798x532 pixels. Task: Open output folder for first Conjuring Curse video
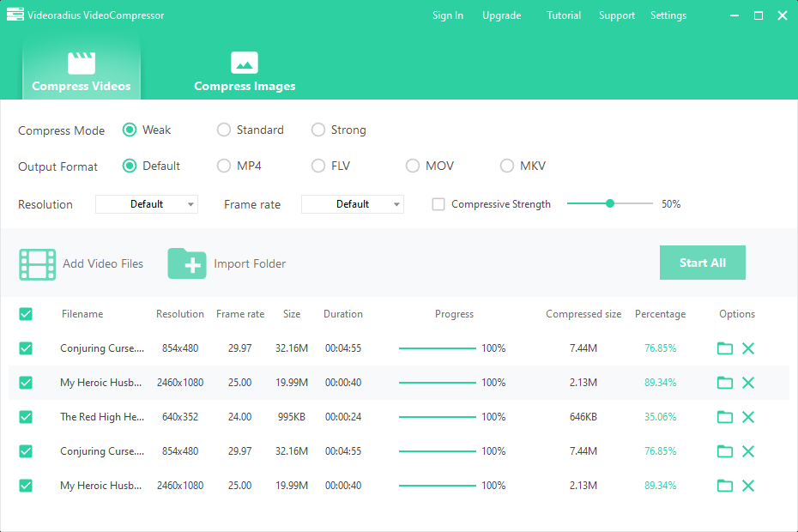pos(725,348)
